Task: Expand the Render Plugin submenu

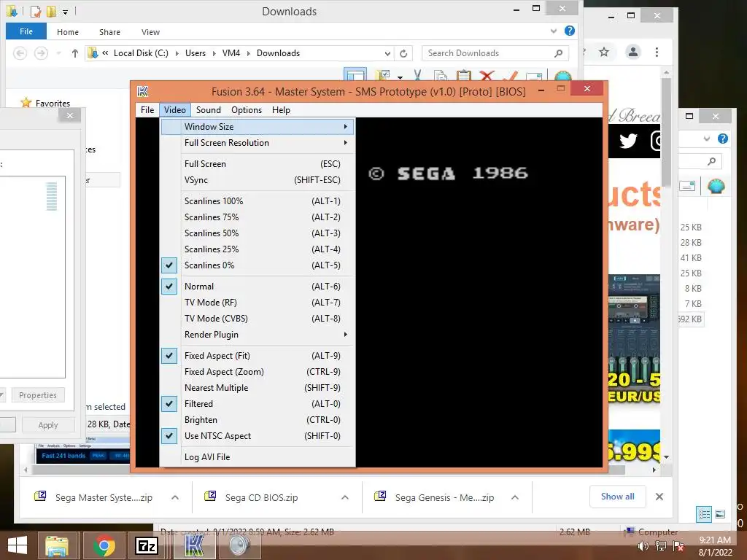Action: (x=258, y=335)
